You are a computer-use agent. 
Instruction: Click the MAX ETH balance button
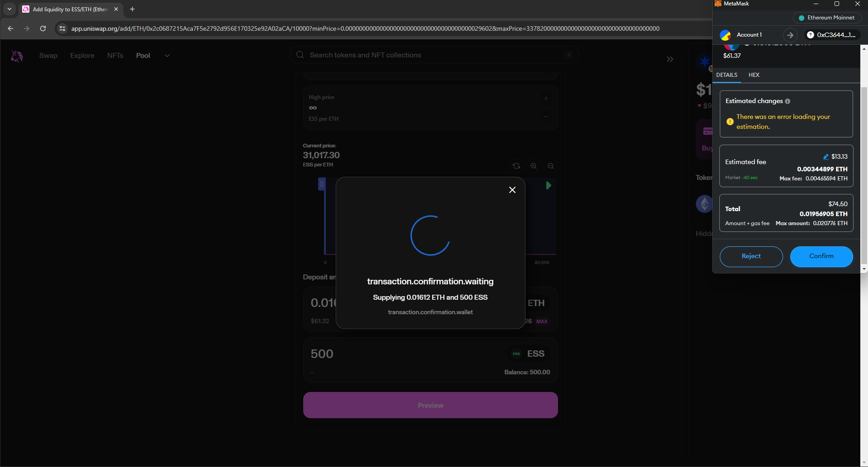click(x=542, y=321)
